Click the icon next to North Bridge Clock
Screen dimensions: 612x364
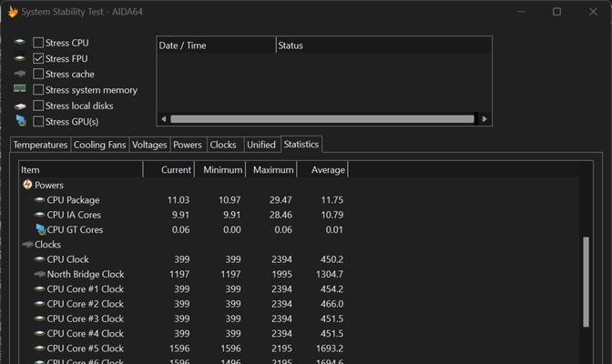click(x=39, y=274)
